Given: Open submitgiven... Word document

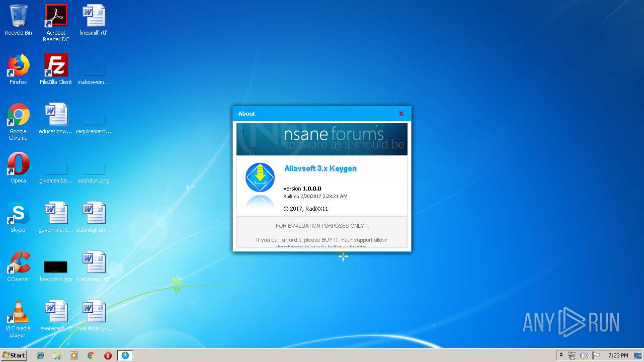Looking at the screenshot, I should pos(94,217).
